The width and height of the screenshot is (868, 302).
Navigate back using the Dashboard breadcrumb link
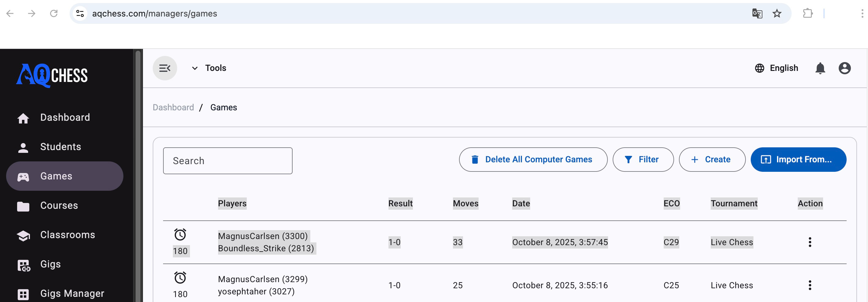click(x=173, y=107)
